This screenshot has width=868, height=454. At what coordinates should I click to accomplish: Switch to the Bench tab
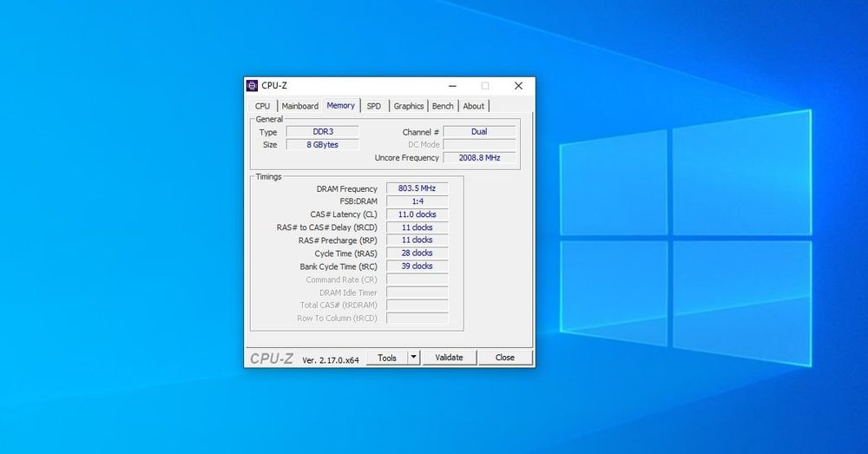coord(443,106)
